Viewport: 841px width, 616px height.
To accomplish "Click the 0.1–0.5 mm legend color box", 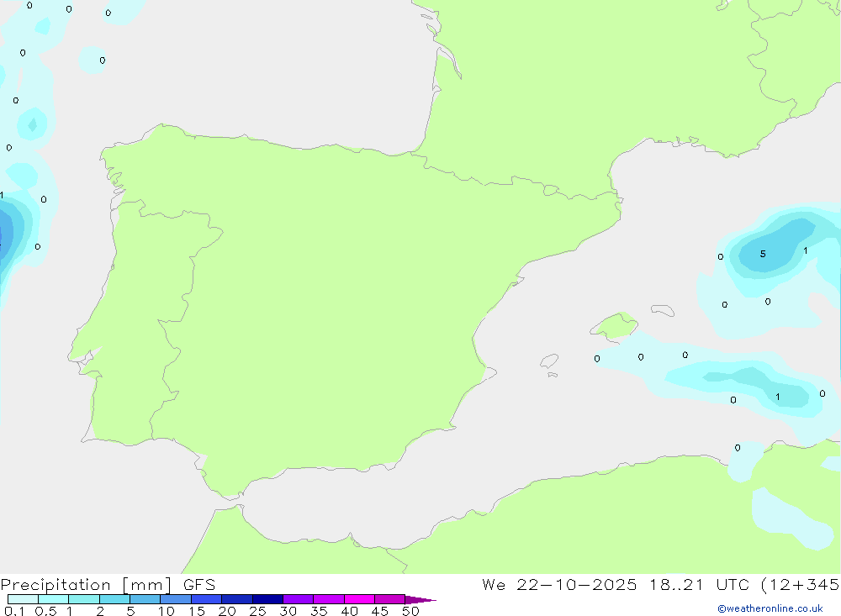I will tap(23, 599).
